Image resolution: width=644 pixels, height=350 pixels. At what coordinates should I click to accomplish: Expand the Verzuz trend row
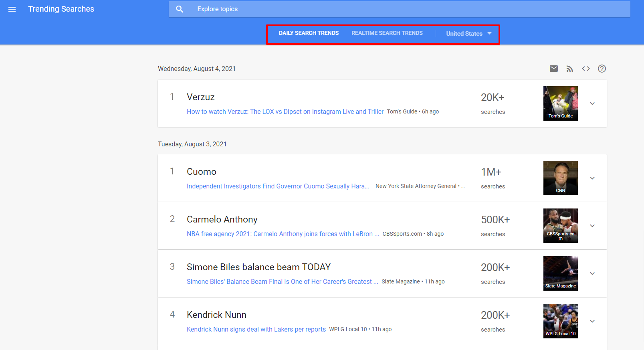pos(592,103)
